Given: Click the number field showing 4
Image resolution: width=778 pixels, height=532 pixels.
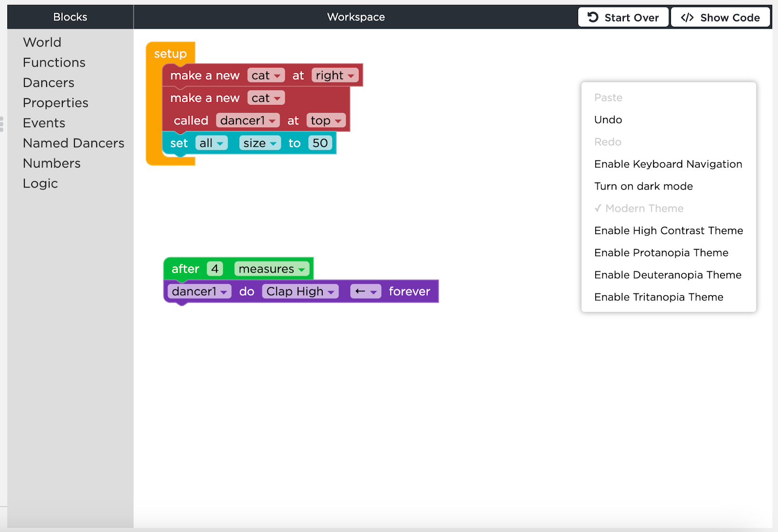Looking at the screenshot, I should pos(214,269).
